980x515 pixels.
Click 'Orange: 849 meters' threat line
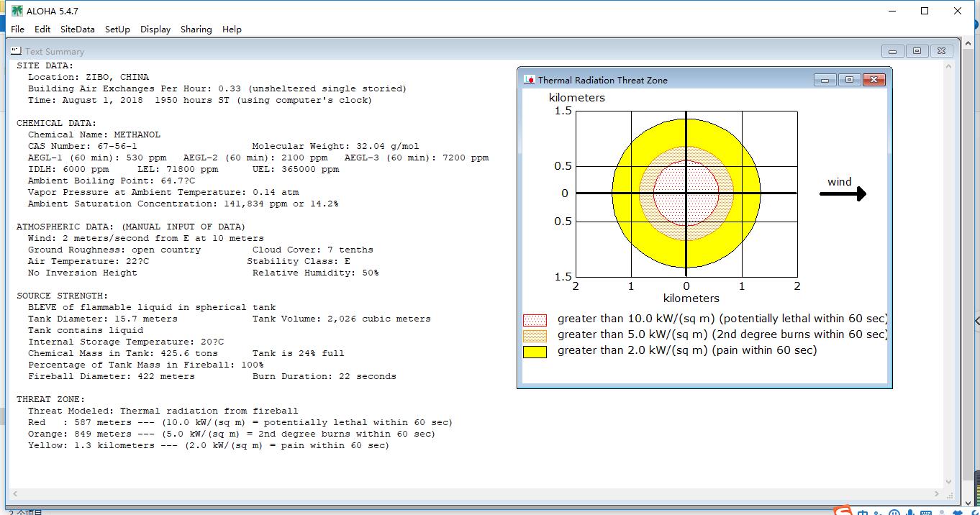click(x=232, y=434)
